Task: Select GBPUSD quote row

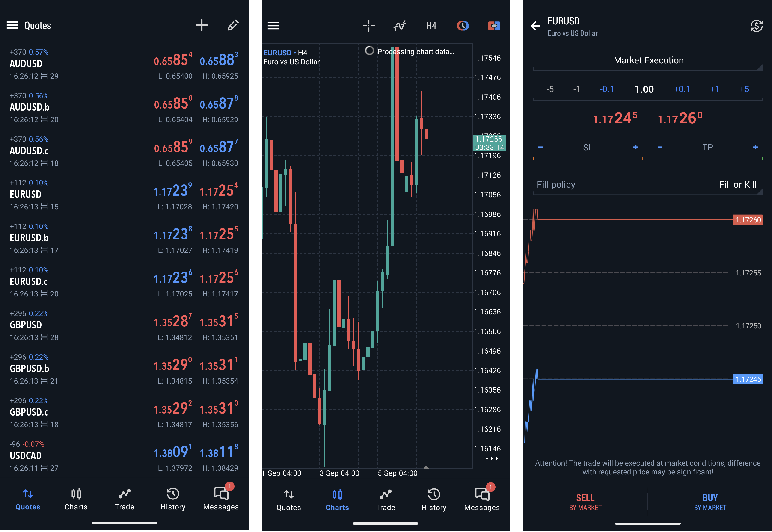Action: click(x=124, y=326)
